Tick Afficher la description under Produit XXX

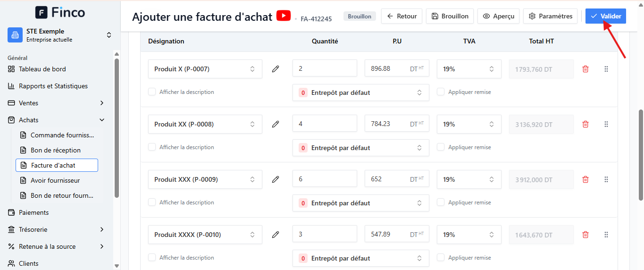[x=152, y=202]
